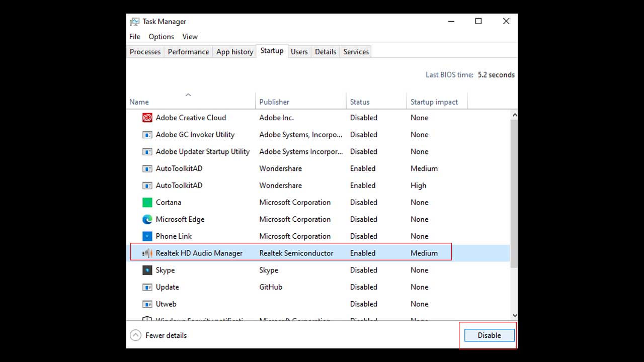Click the Skype icon
The image size is (644, 362).
point(147,270)
